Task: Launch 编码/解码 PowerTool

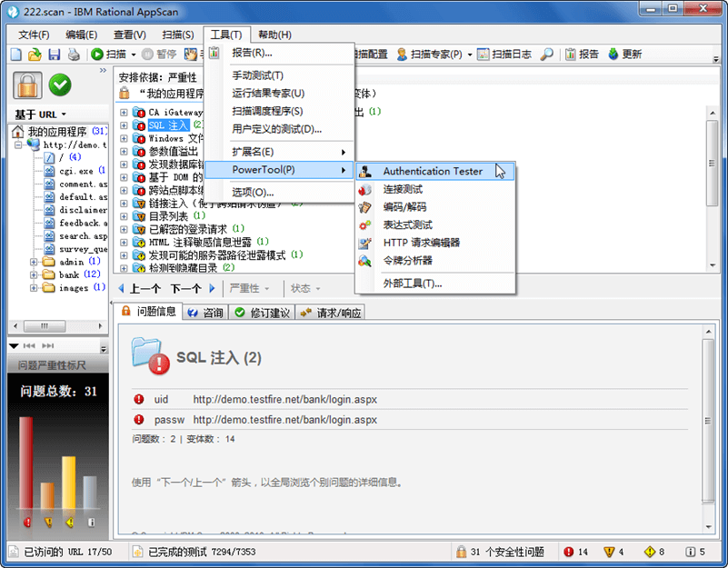Action: 435,207
